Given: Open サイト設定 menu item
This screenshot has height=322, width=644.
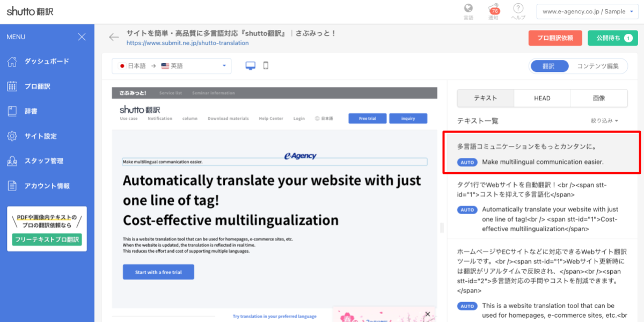Looking at the screenshot, I should pos(40,136).
